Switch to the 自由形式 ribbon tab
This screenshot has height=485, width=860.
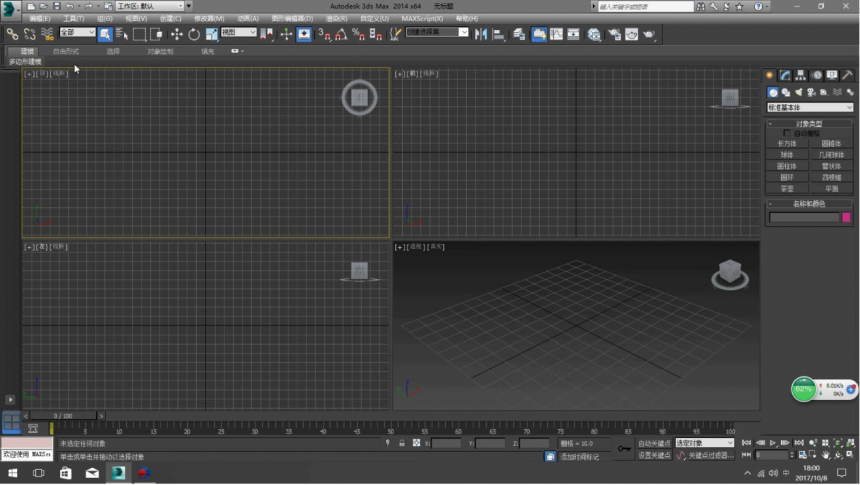pos(66,51)
